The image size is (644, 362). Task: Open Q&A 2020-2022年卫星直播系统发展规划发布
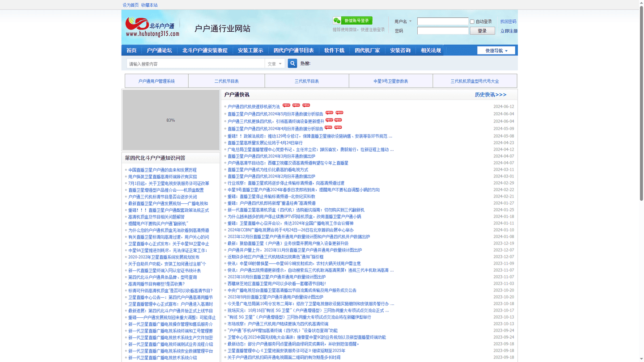(164, 257)
